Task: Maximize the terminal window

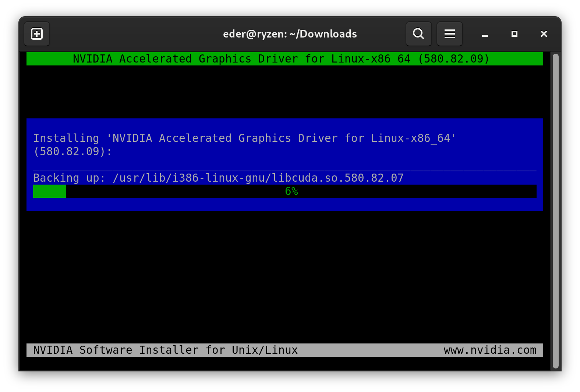Action: click(x=514, y=34)
